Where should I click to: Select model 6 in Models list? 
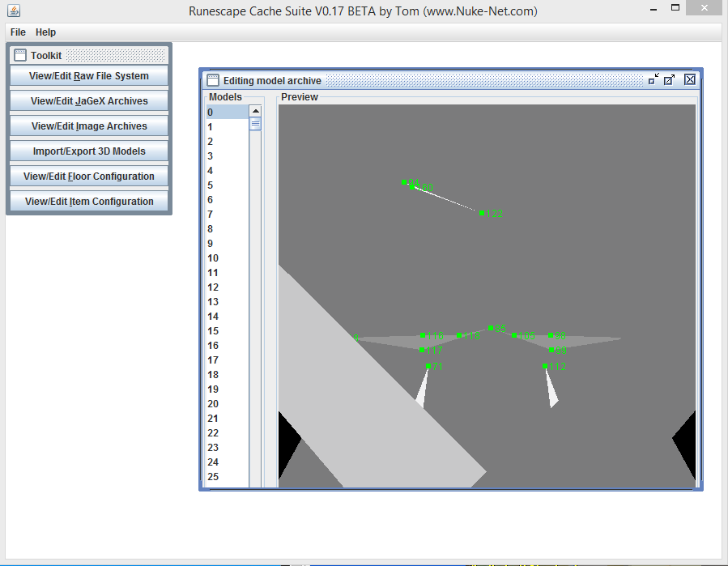228,200
